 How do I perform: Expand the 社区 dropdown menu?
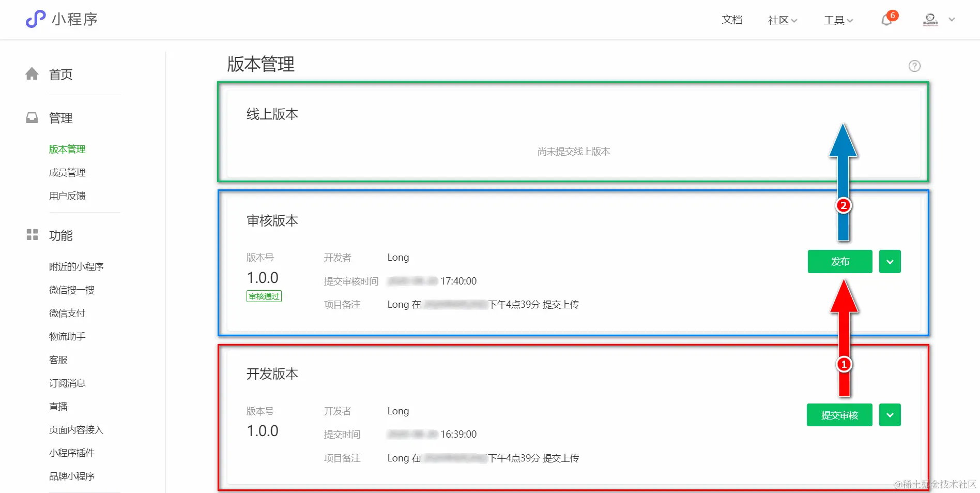click(x=783, y=20)
